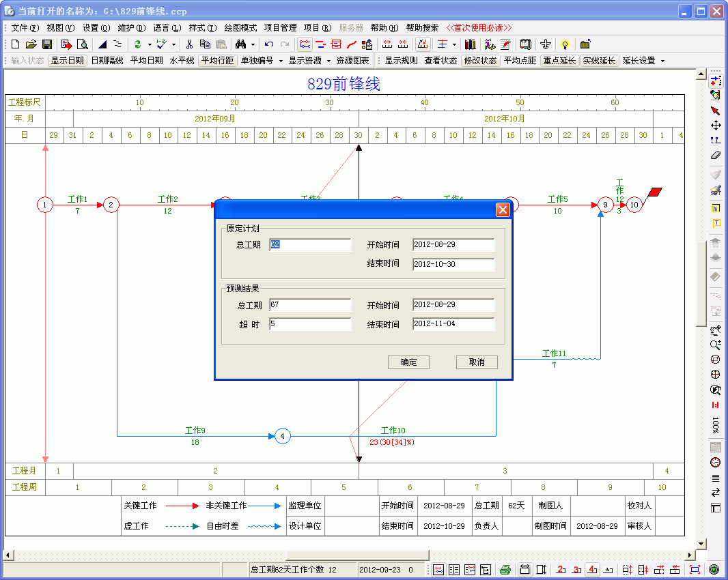Open the 文件 menu
Image resolution: width=728 pixels, height=580 pixels.
click(25, 28)
